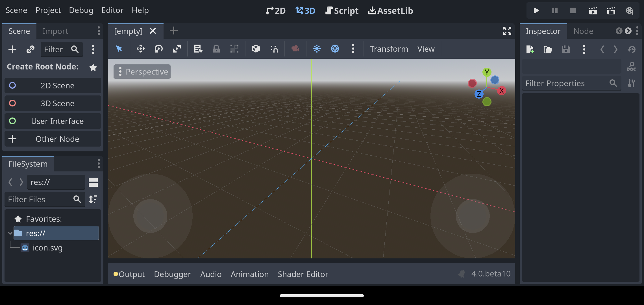Create a 3D Scene root node

click(x=53, y=103)
